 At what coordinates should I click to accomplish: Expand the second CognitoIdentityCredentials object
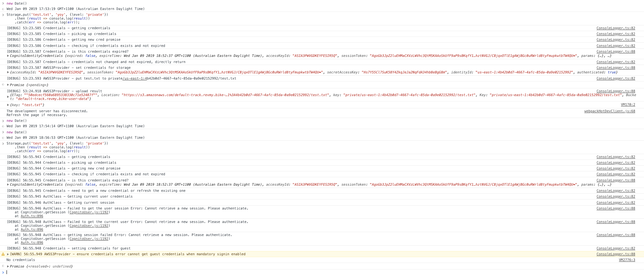8,185
